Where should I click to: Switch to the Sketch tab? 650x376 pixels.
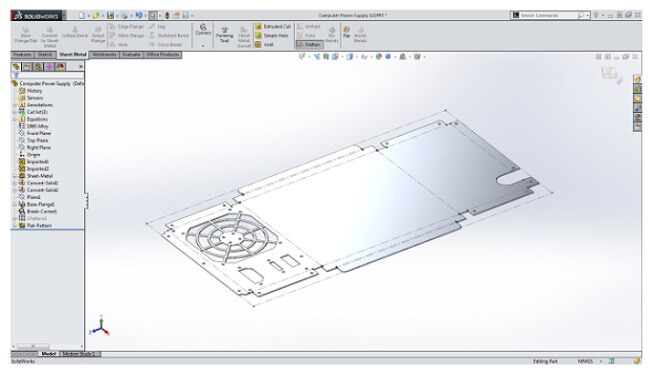(45, 55)
